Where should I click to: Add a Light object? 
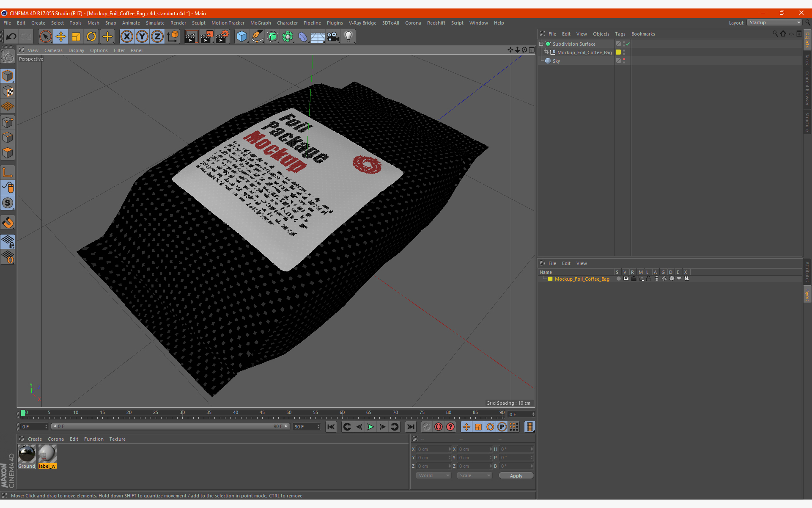(348, 37)
